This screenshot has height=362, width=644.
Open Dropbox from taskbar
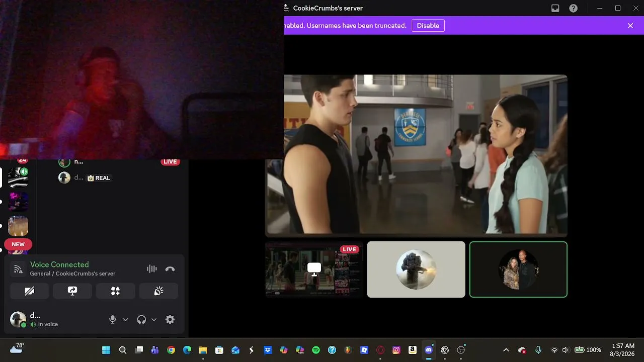click(x=268, y=350)
